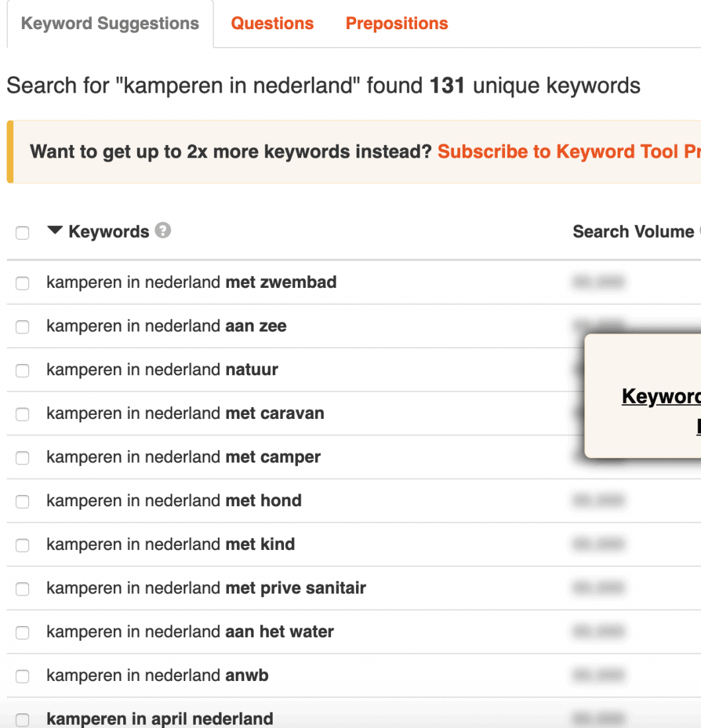Select keyword text 'kamperen in nederland natuur'
Screen dimensions: 701x728
(162, 369)
